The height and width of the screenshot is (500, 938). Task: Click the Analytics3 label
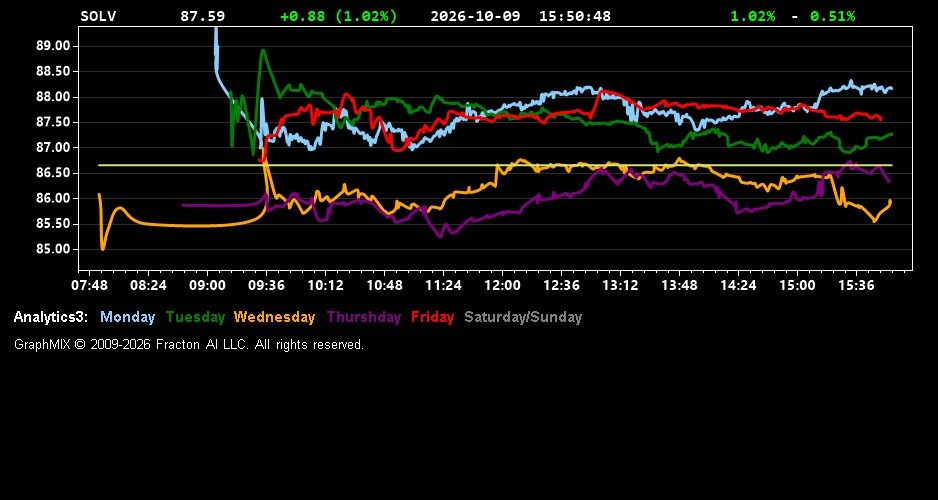(51, 317)
